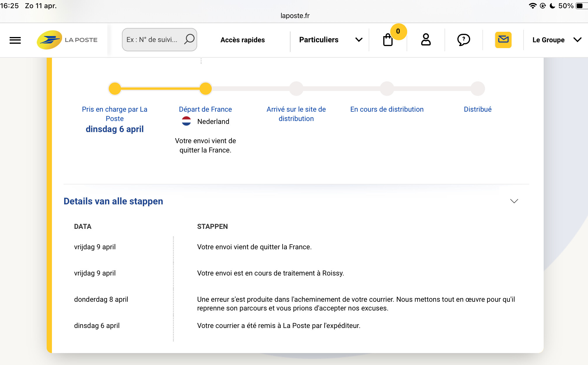Select En cours de distribution step
The height and width of the screenshot is (365, 588).
[x=387, y=109]
